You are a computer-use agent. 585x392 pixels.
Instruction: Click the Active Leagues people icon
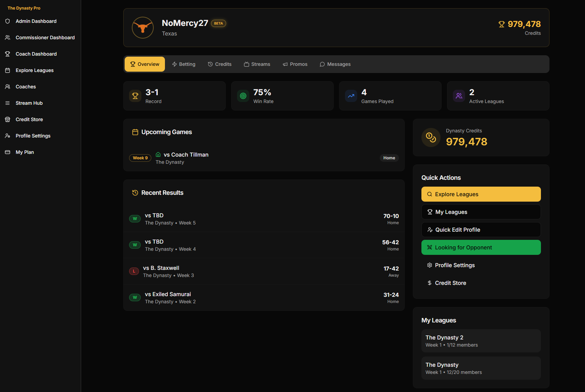pos(459,96)
